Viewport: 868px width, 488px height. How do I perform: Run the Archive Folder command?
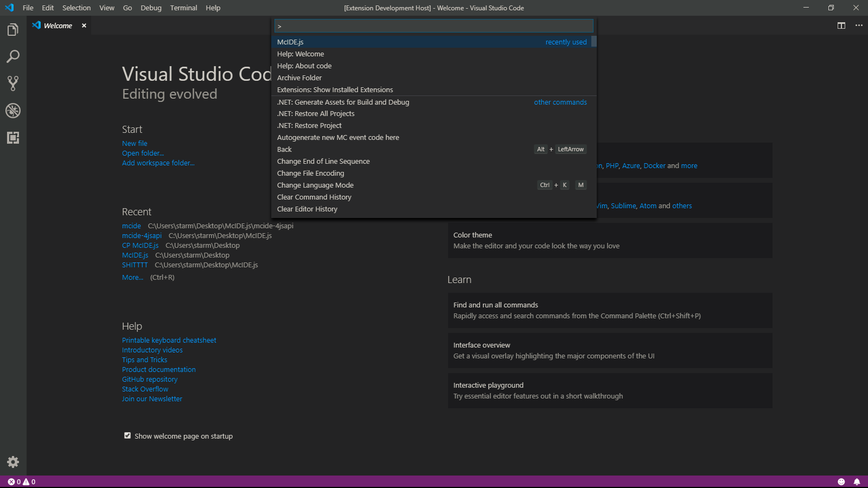click(432, 78)
